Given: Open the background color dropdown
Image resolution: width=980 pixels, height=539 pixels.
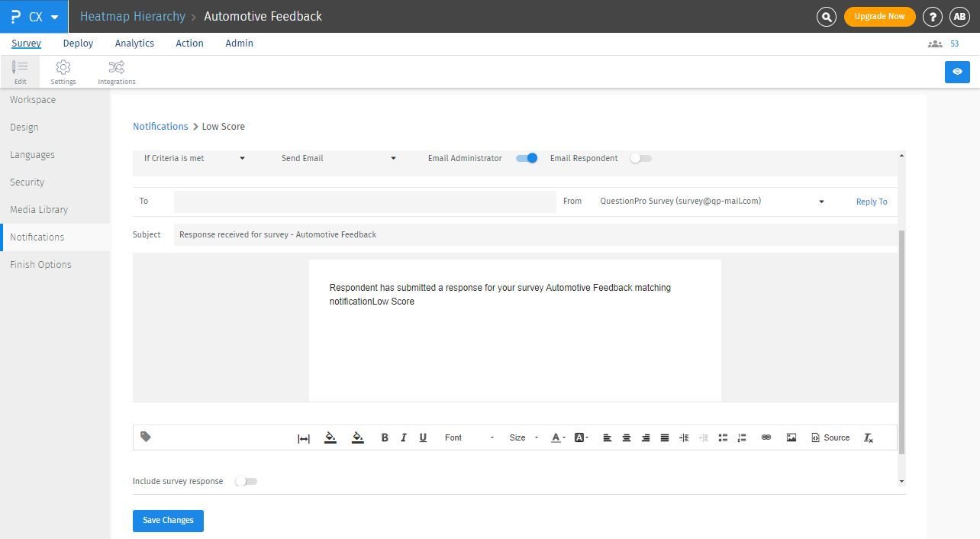Looking at the screenshot, I should [x=582, y=437].
